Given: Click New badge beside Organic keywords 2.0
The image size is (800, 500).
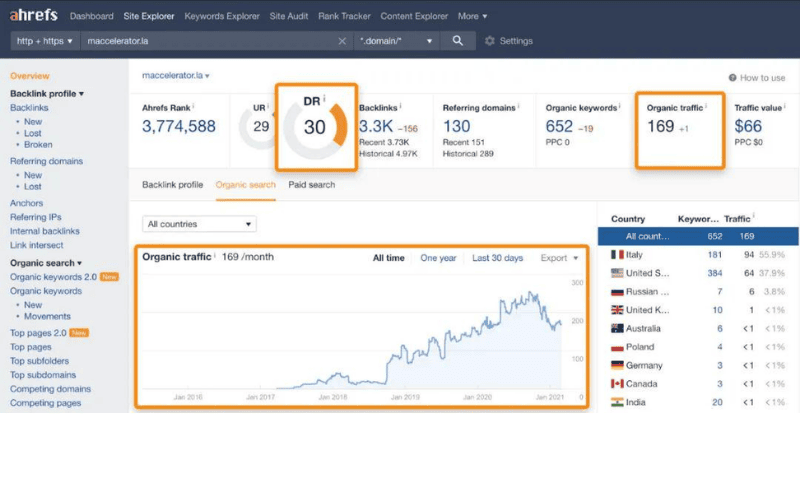Looking at the screenshot, I should coord(109,277).
